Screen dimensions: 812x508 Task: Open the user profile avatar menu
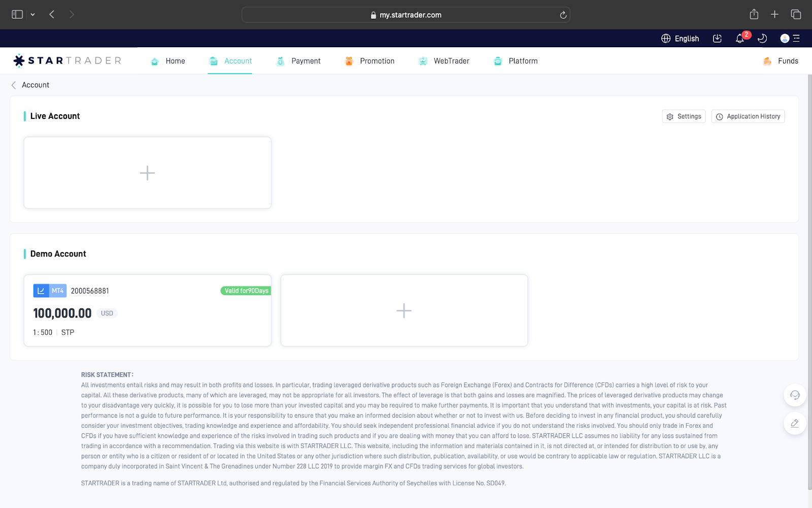[785, 39]
